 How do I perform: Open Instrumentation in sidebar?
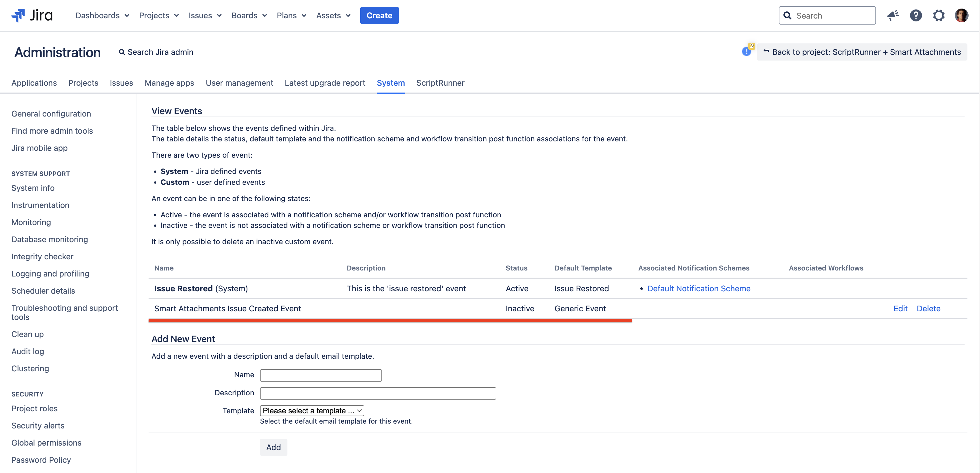pyautogui.click(x=40, y=205)
